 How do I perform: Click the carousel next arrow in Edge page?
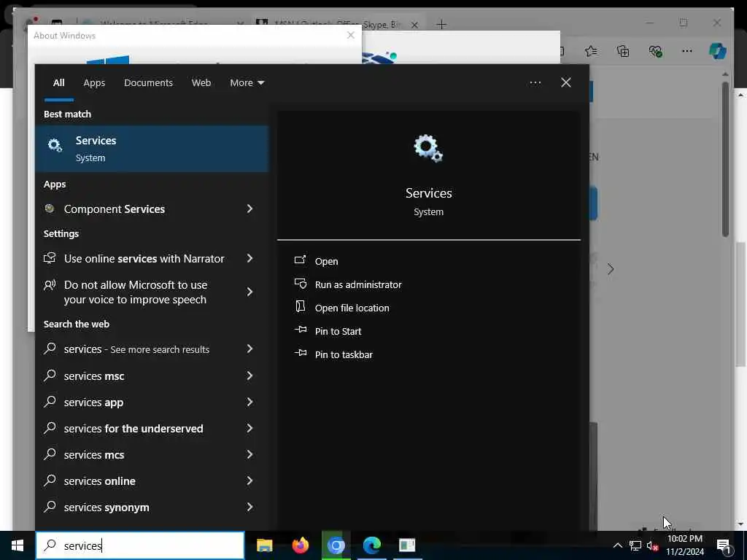click(x=611, y=269)
